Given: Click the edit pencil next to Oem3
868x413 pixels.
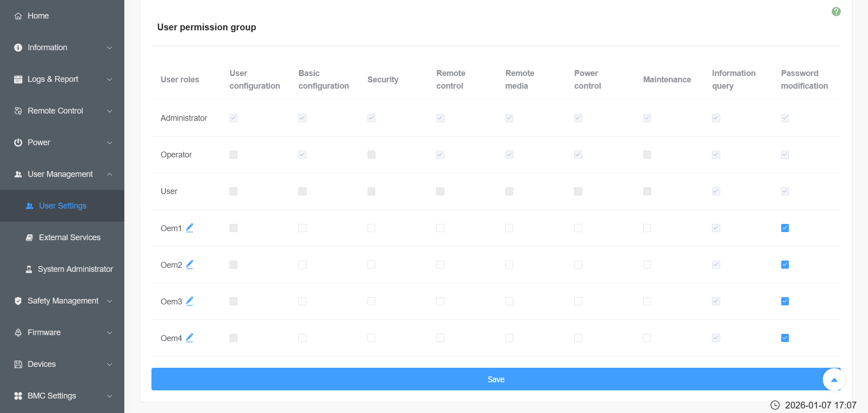Looking at the screenshot, I should click(x=189, y=301).
